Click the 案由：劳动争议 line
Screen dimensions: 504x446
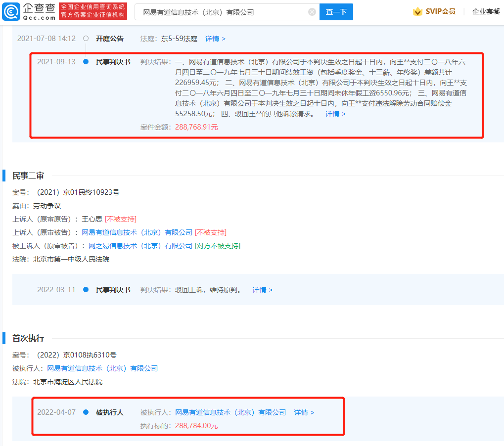37,206
